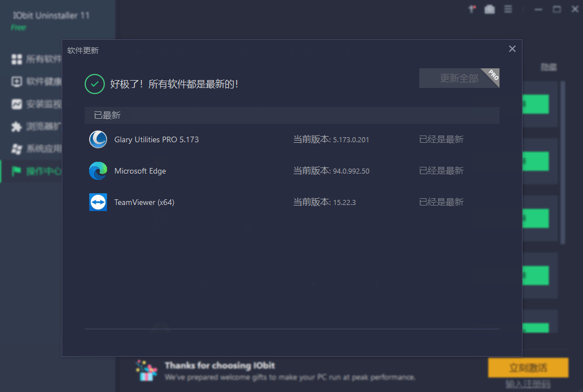The width and height of the screenshot is (583, 392).
Task: Click the Thanks for choosing IObit banner text
Action: (x=220, y=366)
